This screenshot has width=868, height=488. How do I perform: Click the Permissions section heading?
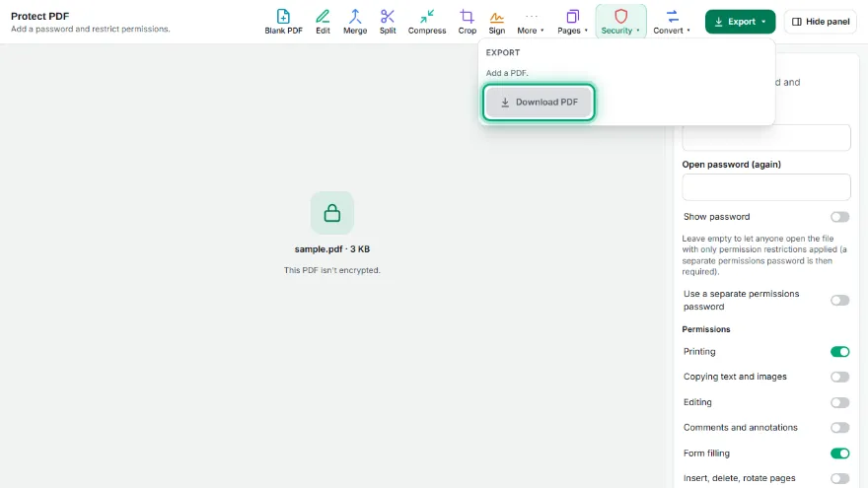706,329
